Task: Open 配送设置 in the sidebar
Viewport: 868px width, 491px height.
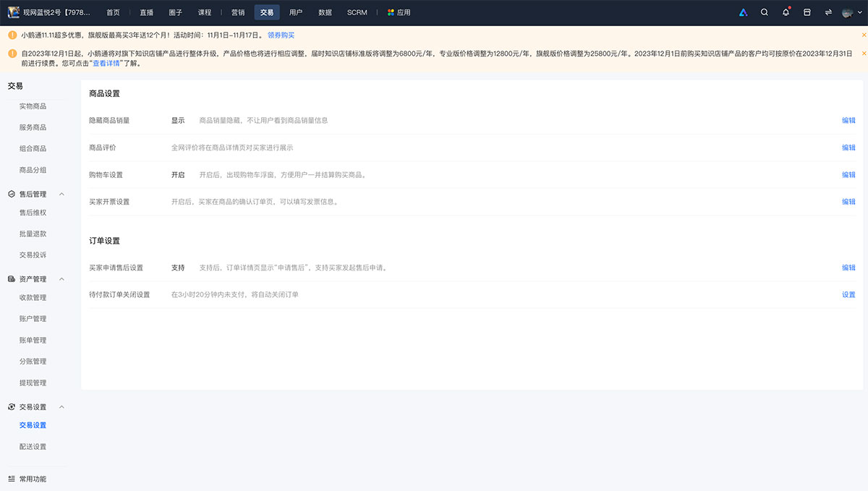Action: click(x=33, y=447)
